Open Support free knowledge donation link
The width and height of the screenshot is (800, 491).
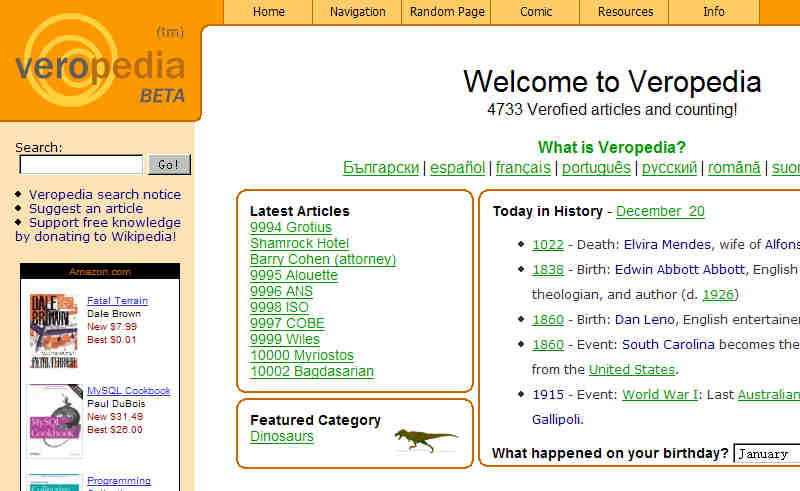click(97, 229)
